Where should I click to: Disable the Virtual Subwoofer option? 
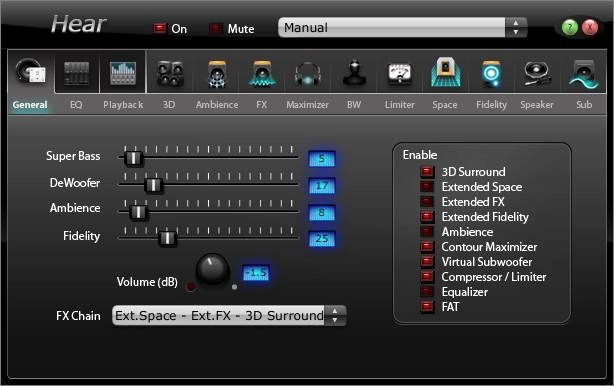coord(427,262)
